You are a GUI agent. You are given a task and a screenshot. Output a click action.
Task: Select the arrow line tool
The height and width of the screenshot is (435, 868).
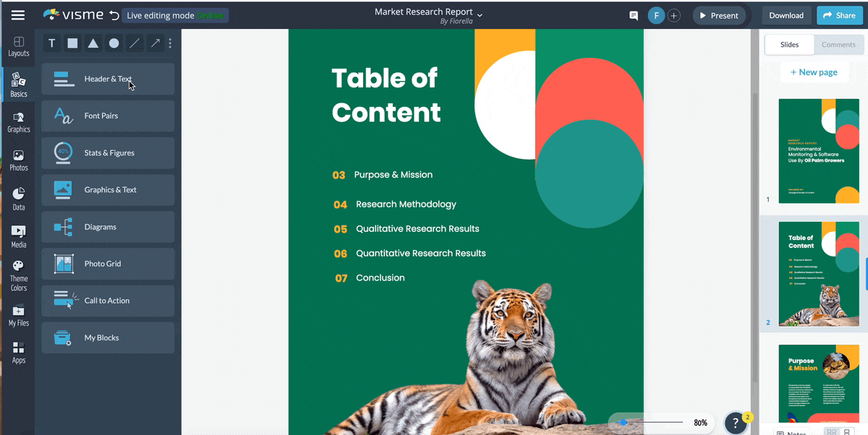click(155, 43)
